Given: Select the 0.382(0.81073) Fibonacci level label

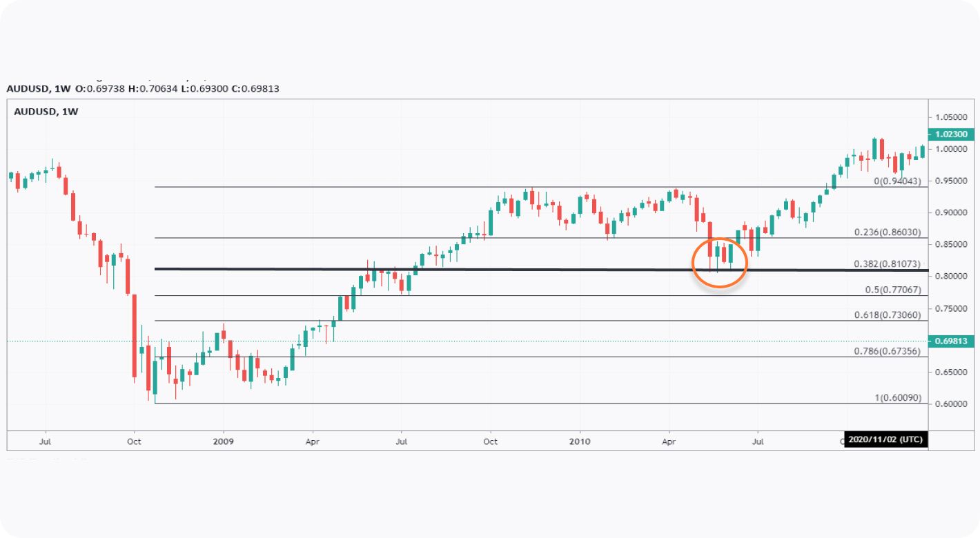Looking at the screenshot, I should [x=886, y=263].
